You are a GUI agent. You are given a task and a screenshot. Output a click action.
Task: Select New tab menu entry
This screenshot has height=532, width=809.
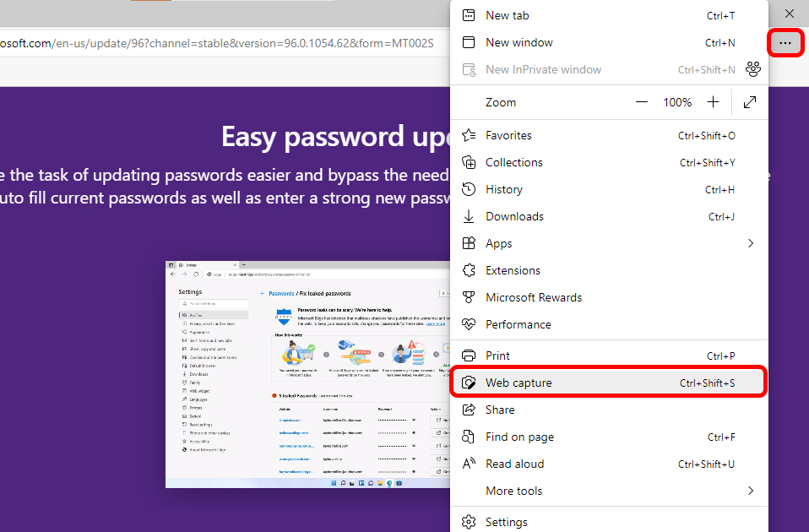(609, 15)
